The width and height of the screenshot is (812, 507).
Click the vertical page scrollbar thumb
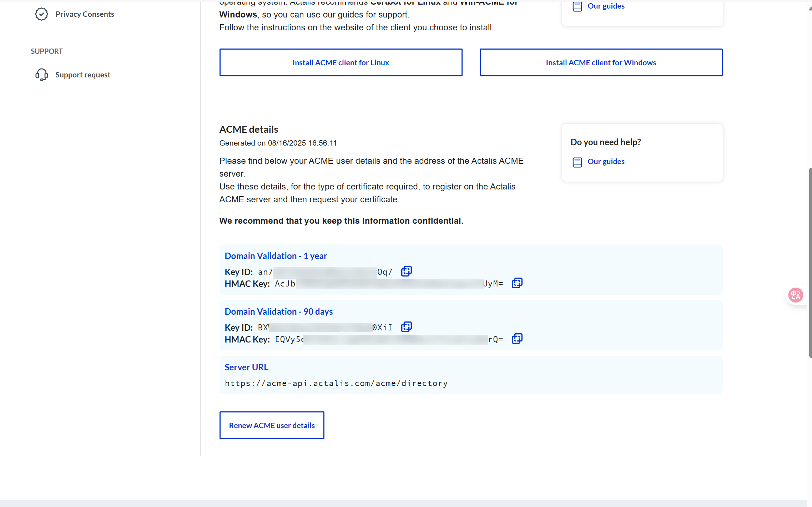pos(810,262)
